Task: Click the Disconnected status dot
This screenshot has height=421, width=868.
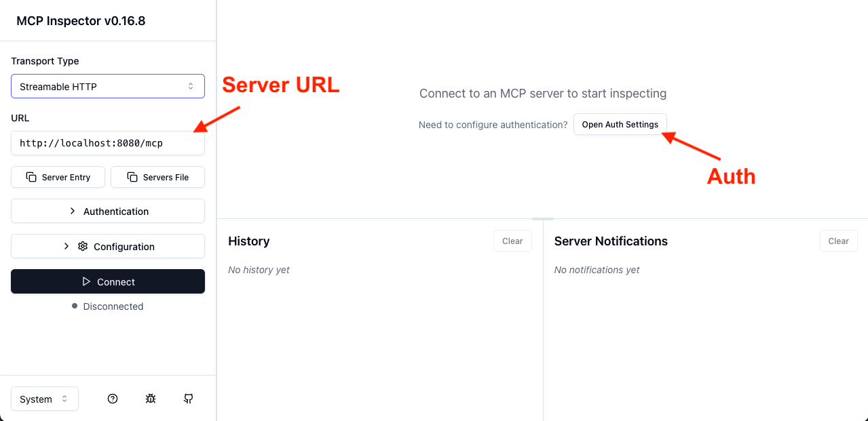Action: (x=75, y=306)
